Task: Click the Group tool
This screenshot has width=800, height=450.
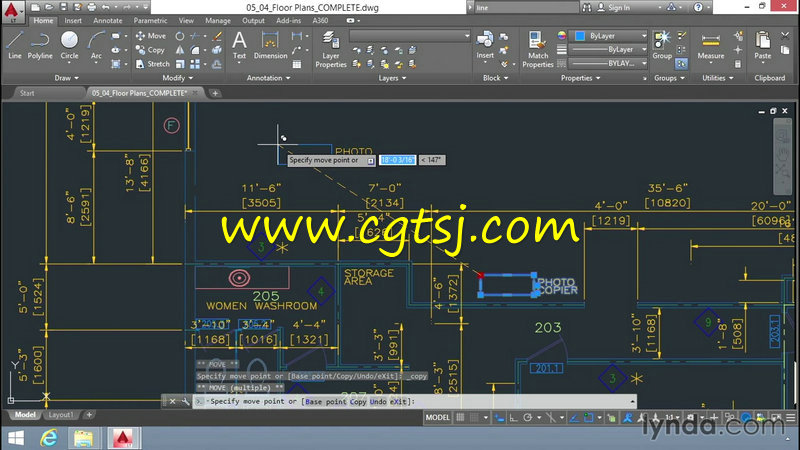Action: [x=662, y=45]
